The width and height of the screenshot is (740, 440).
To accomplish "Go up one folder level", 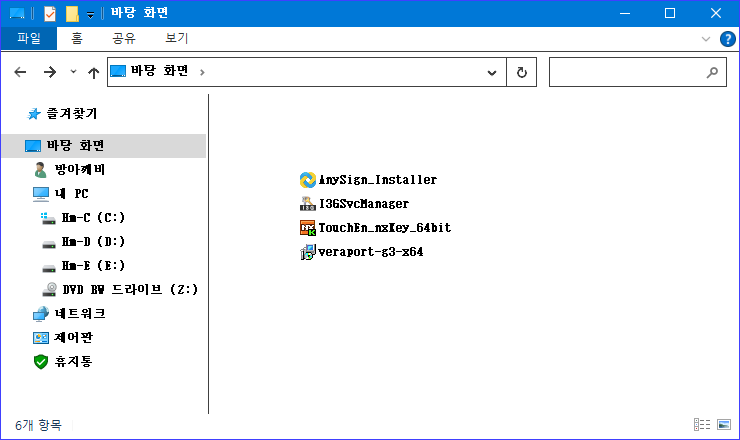I will (x=93, y=73).
